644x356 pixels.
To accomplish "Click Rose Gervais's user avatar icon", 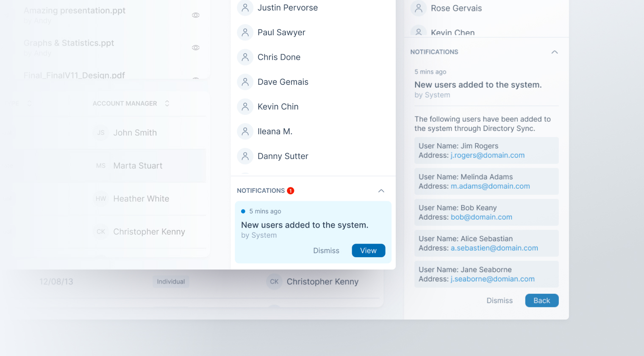I will click(x=418, y=8).
